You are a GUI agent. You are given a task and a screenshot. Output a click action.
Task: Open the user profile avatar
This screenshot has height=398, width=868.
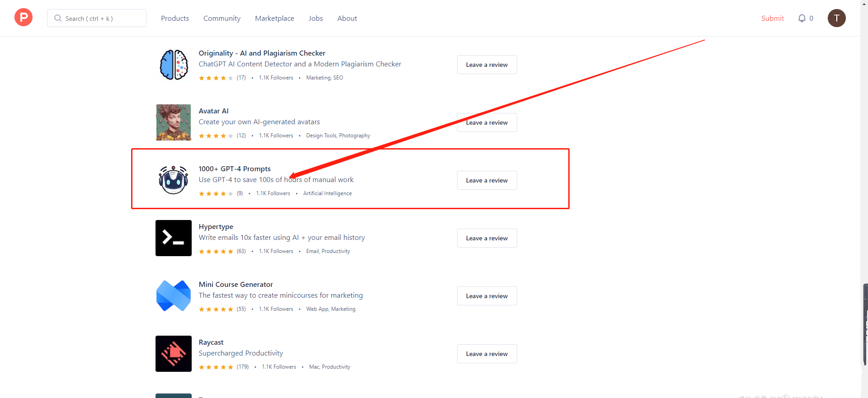pos(836,18)
